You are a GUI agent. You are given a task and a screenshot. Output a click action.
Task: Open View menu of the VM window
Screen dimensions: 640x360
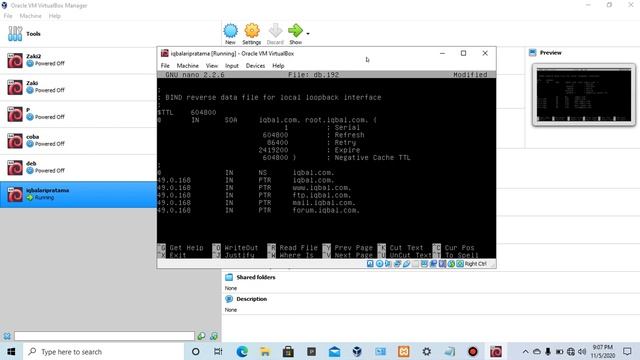tap(211, 66)
